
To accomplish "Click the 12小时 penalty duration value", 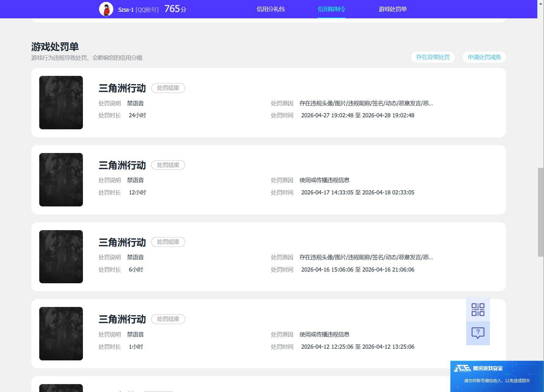I will [x=137, y=193].
